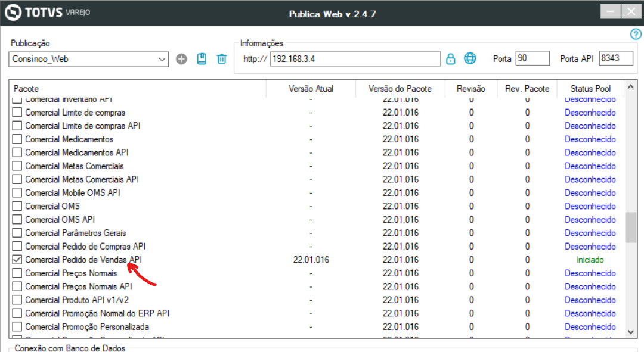This screenshot has height=352, width=644.
Task: Uncheck Comercial Pedido de Vendas API checkbox
Action: pos(17,260)
